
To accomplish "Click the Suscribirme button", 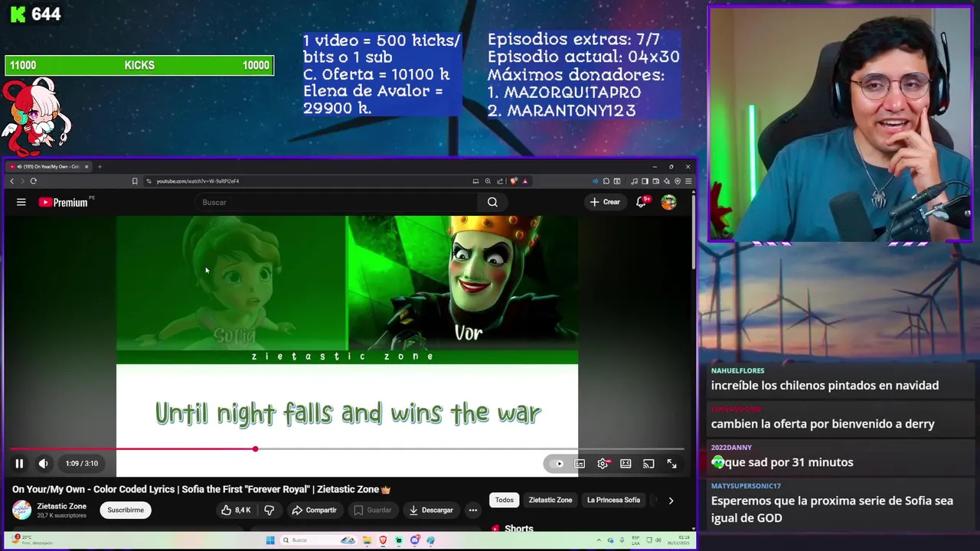I will [x=126, y=510].
